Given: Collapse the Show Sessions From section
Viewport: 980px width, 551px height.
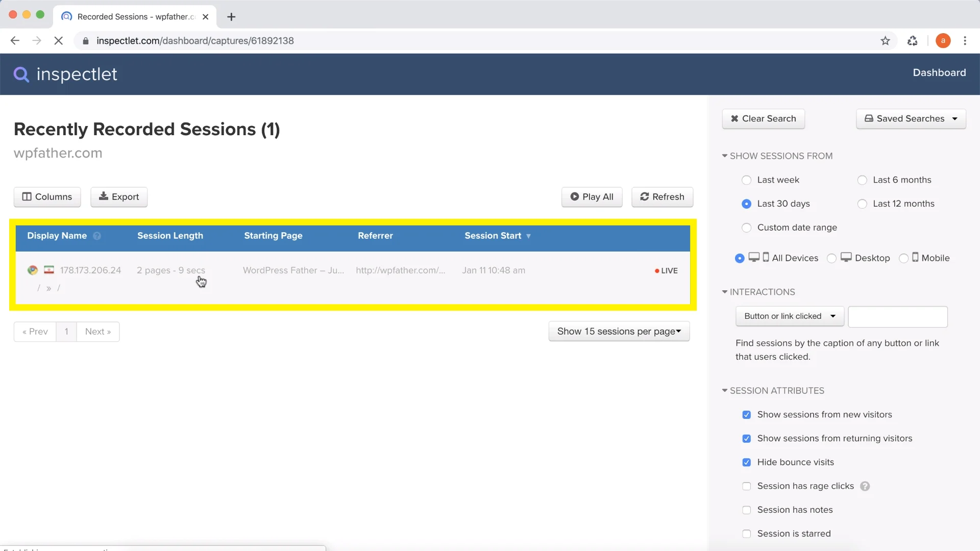Looking at the screenshot, I should 777,156.
